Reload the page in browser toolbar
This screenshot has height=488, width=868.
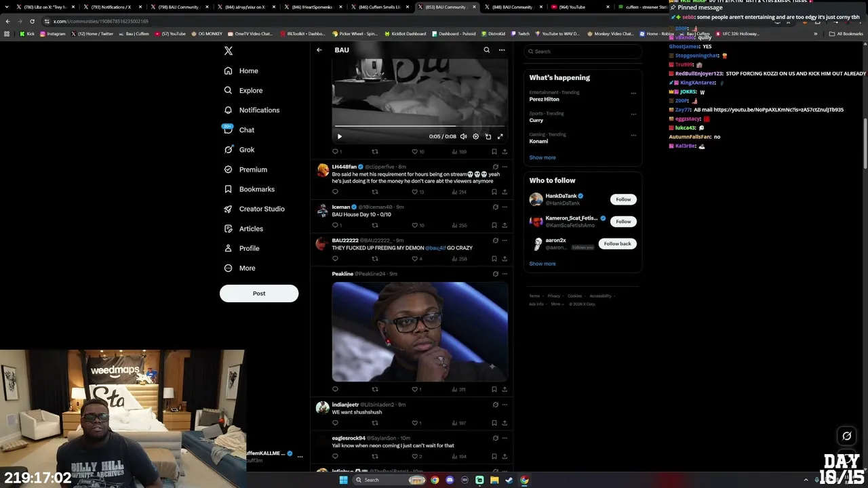point(32,21)
